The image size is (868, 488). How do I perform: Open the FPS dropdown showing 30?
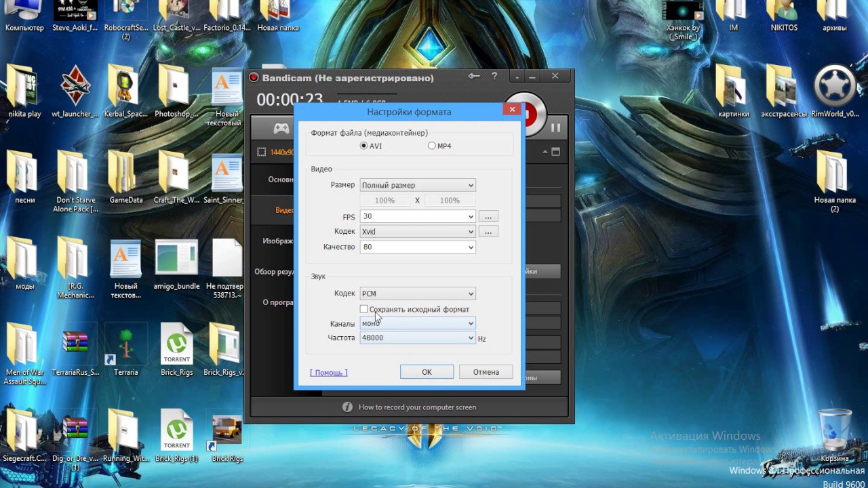click(417, 216)
